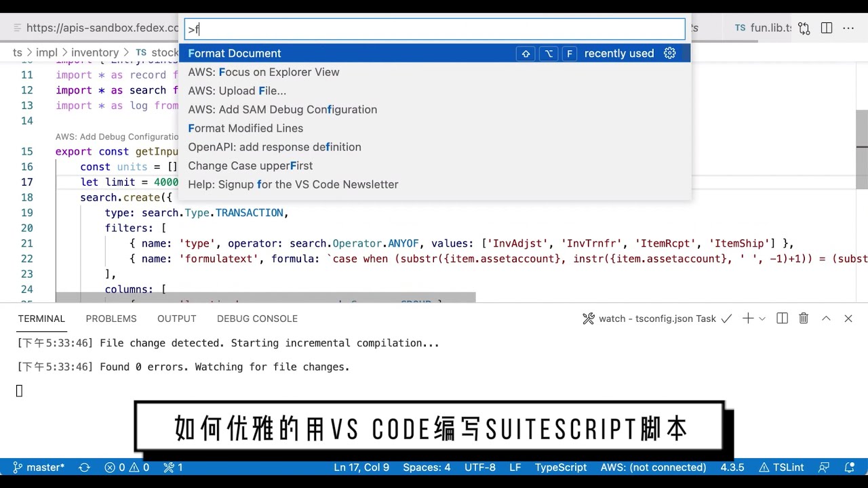The height and width of the screenshot is (488, 868).
Task: Choose OpenAPI: add response definition
Action: pos(434,147)
